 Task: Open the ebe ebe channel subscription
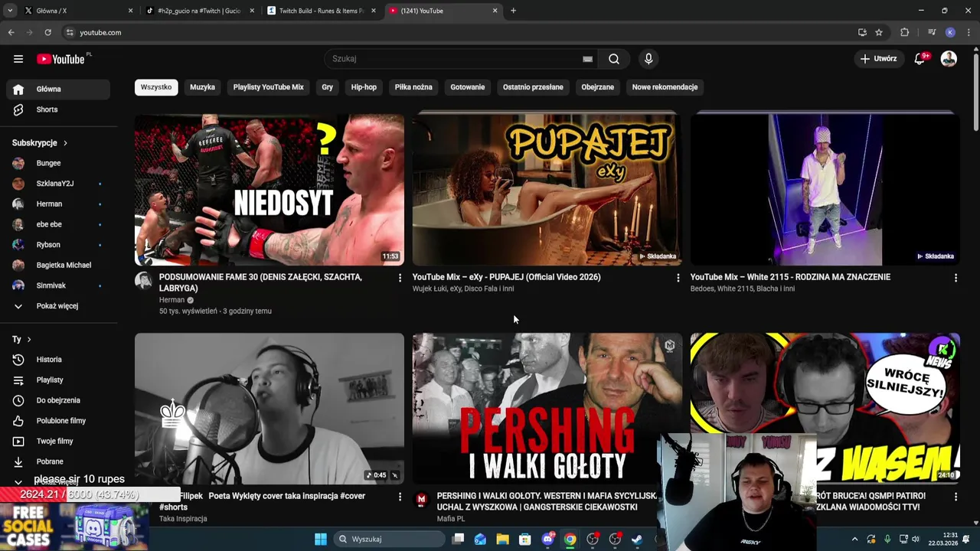pyautogui.click(x=58, y=224)
